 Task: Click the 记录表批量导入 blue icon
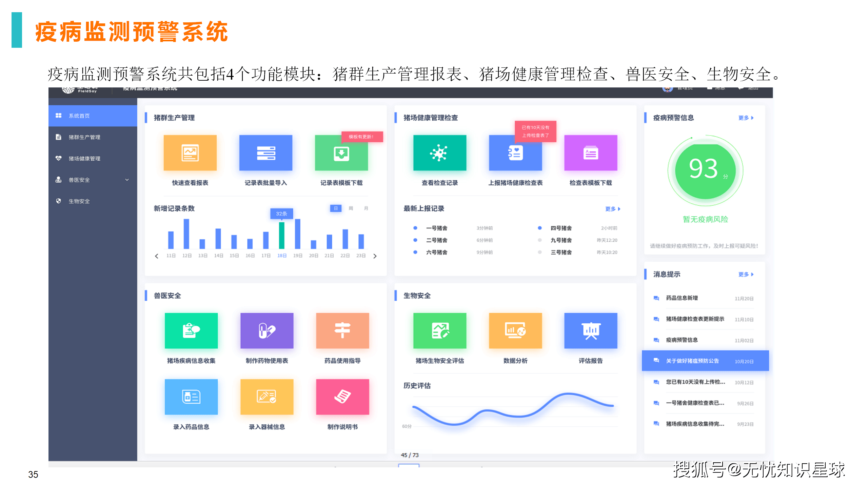click(x=265, y=153)
